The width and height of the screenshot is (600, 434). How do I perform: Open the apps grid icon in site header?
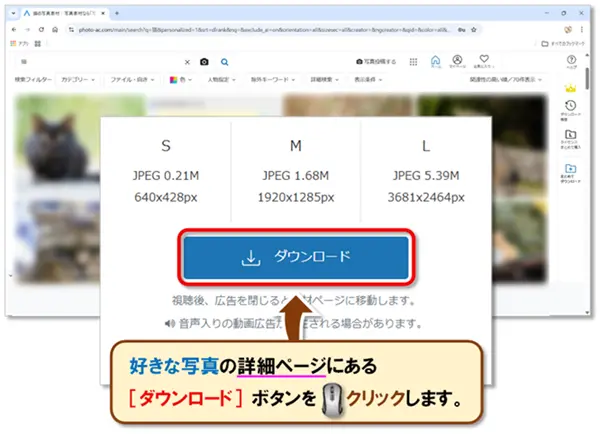413,62
